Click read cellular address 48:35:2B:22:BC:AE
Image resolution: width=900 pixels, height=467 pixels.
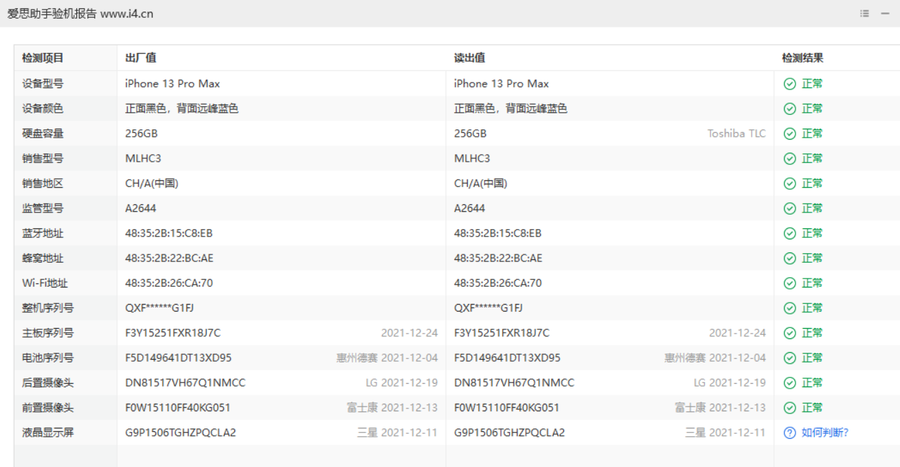pos(498,258)
